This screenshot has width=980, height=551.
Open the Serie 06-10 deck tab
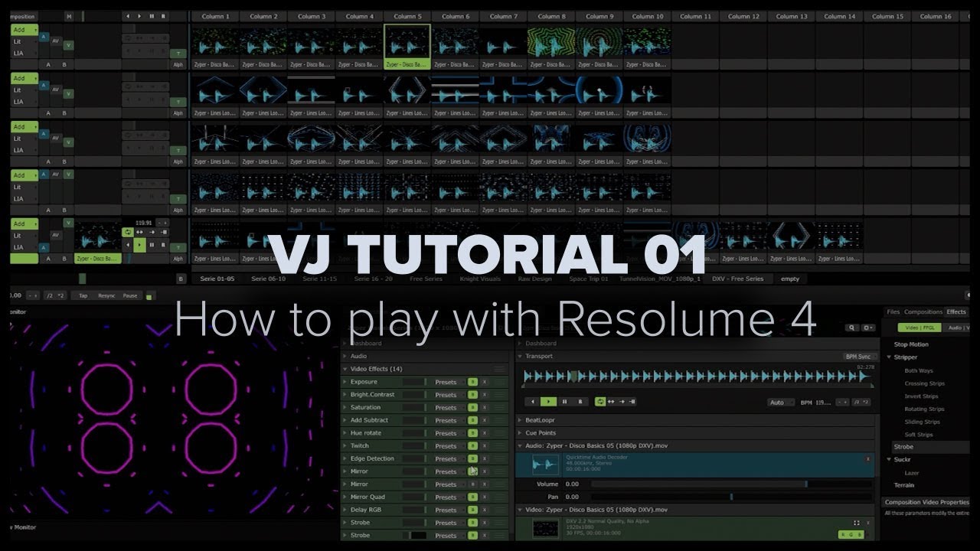pyautogui.click(x=269, y=279)
